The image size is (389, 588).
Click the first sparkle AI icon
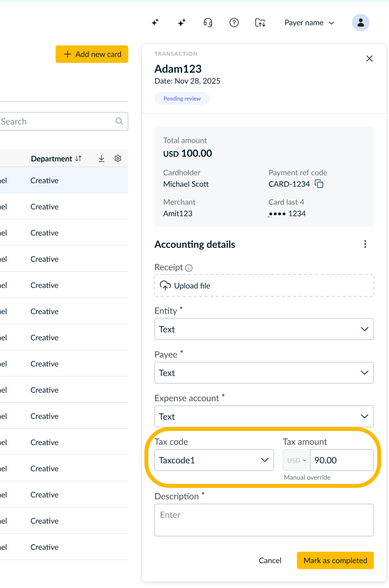point(155,23)
